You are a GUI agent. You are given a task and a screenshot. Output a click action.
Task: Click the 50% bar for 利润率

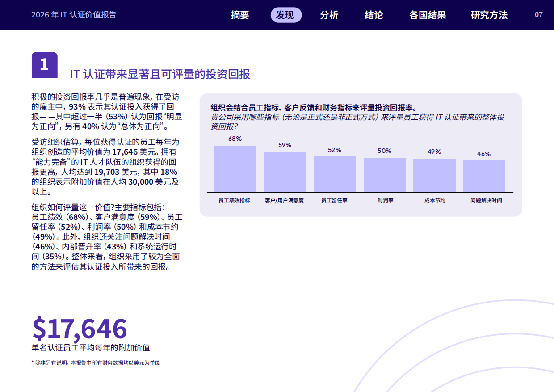pyautogui.click(x=385, y=175)
